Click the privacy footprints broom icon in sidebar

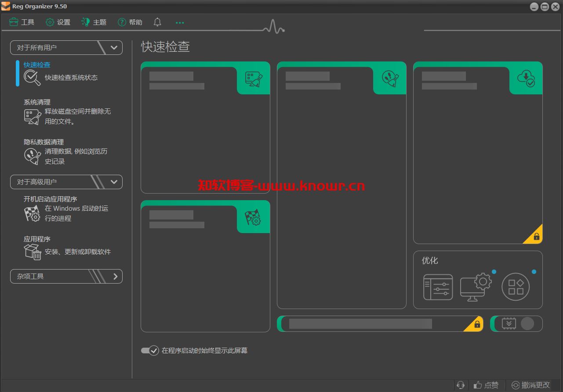tap(32, 157)
